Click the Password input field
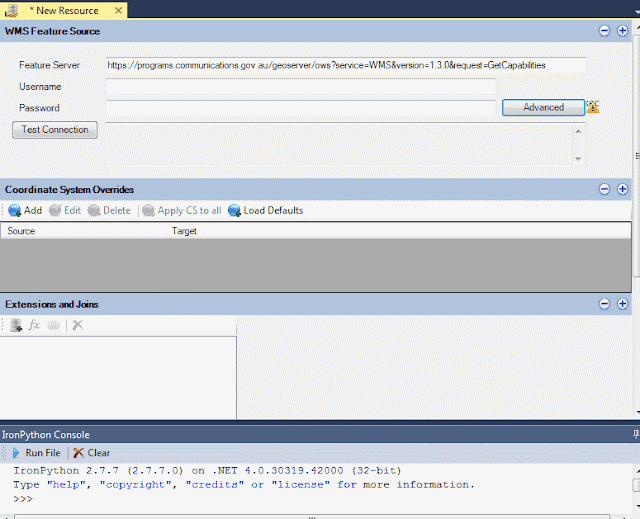Image resolution: width=640 pixels, height=519 pixels. coord(301,108)
